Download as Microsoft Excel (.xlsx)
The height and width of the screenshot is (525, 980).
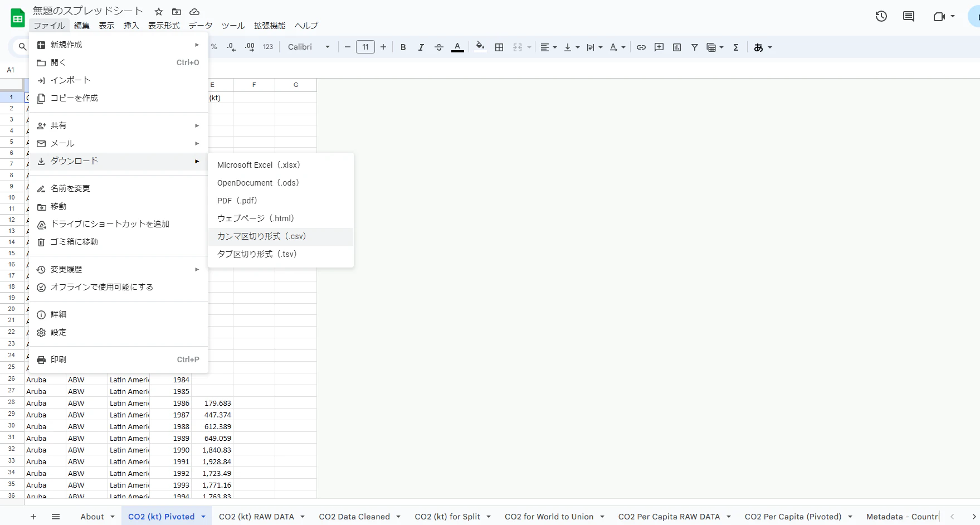[281, 165]
